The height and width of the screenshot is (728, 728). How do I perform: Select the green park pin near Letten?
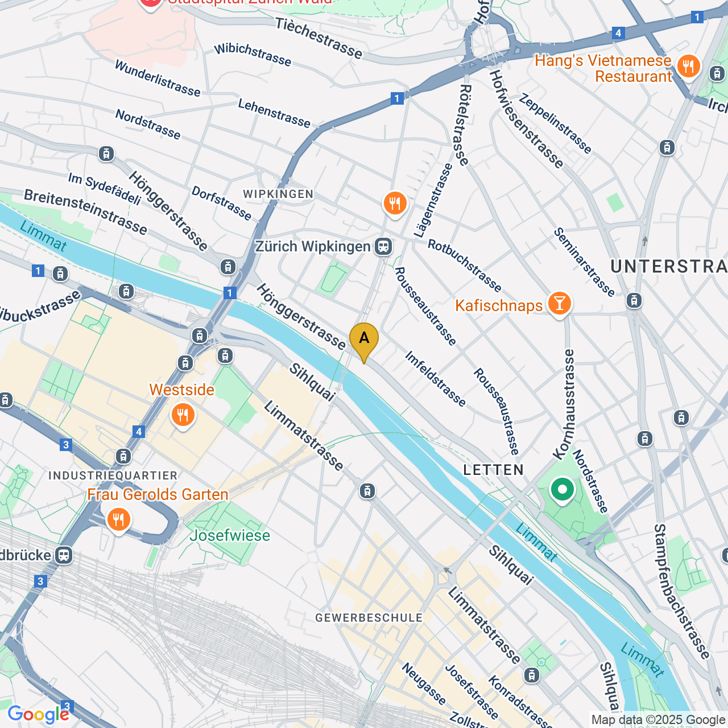point(562,490)
